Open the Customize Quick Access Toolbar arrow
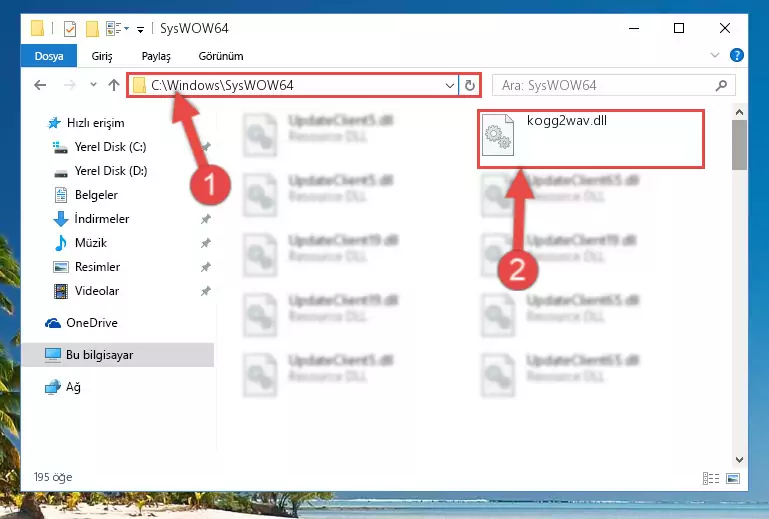 140,30
